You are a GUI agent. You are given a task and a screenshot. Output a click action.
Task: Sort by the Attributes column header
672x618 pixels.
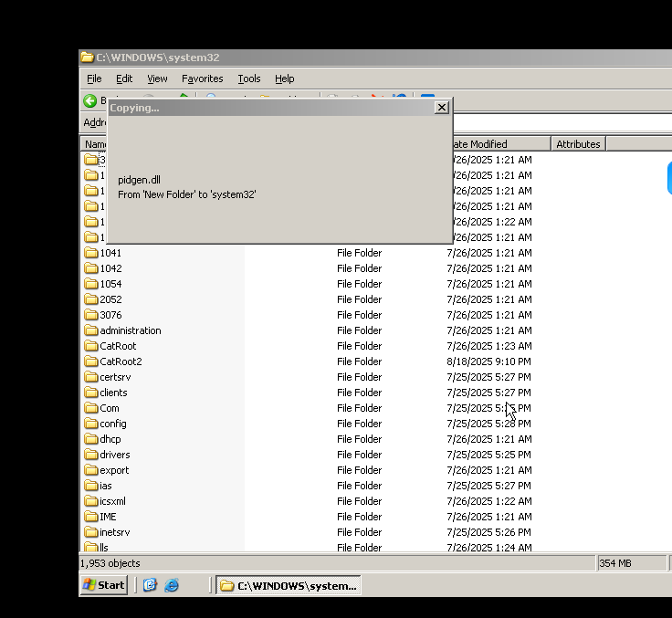coord(578,144)
